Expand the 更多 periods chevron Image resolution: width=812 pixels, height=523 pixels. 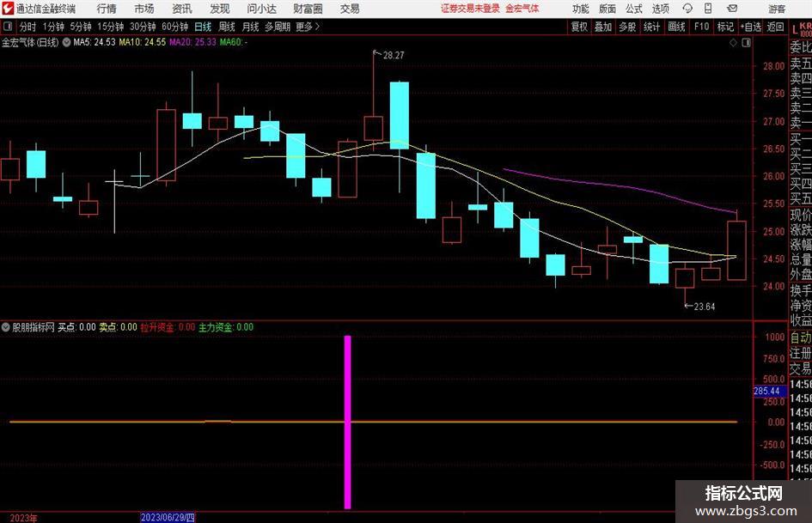coord(317,27)
